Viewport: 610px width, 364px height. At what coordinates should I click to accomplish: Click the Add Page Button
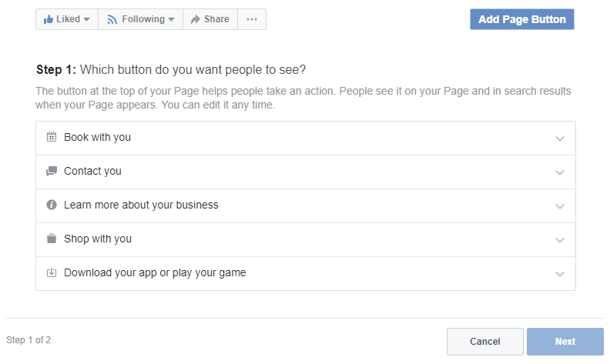[521, 19]
